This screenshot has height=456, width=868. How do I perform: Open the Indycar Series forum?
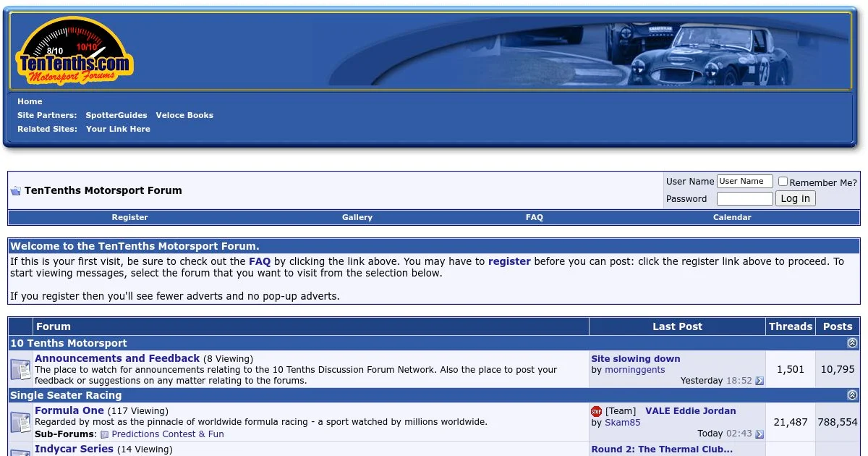74,449
